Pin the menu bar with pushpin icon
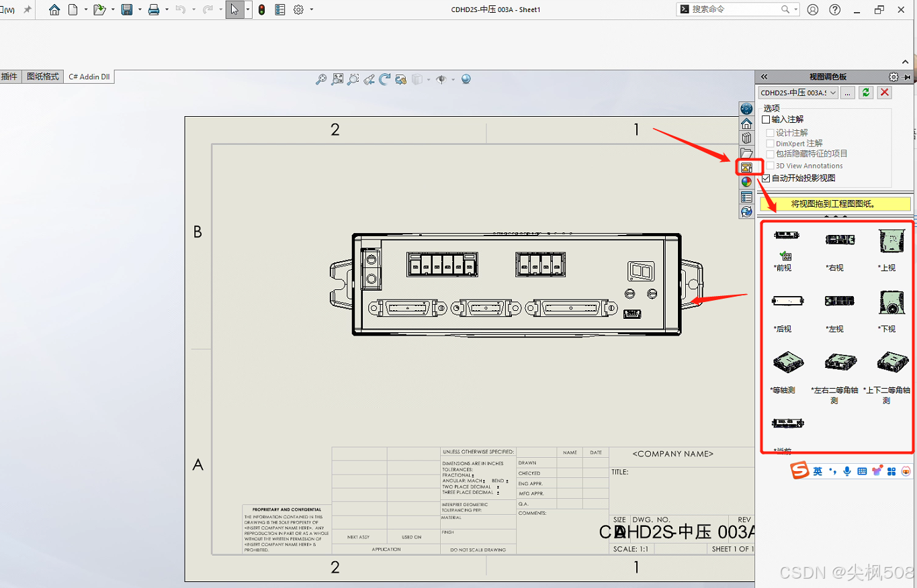Image resolution: width=917 pixels, height=588 pixels. pyautogui.click(x=28, y=9)
